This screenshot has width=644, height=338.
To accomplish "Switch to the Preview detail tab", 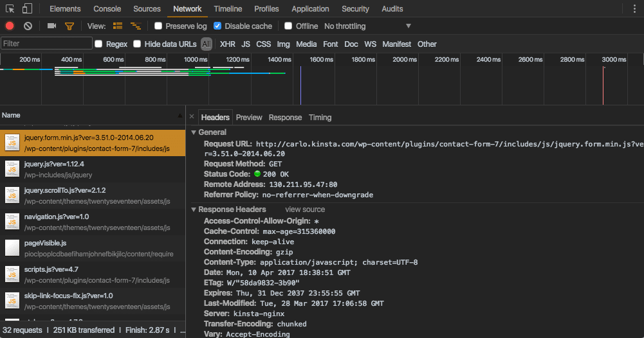I will coord(249,118).
